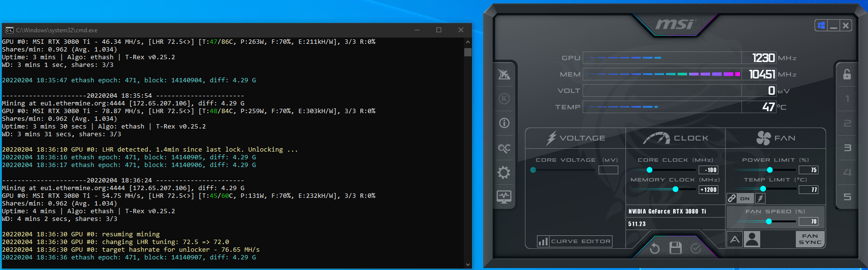Load profile slot 4
The height and width of the screenshot is (270, 868).
click(x=847, y=172)
